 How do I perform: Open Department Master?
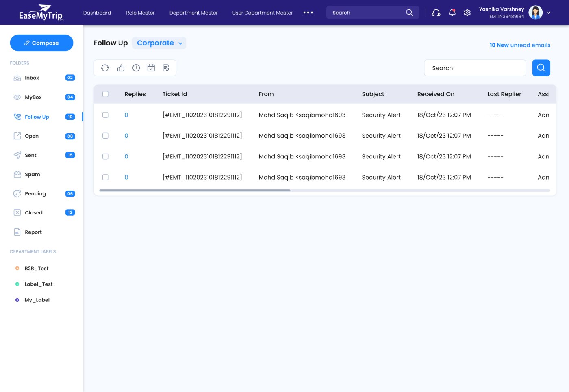(193, 13)
